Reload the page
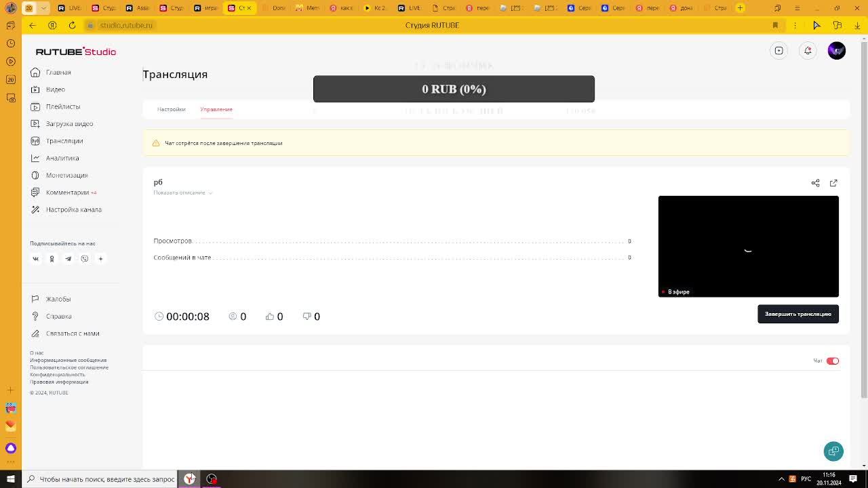The image size is (868, 488). click(x=72, y=25)
